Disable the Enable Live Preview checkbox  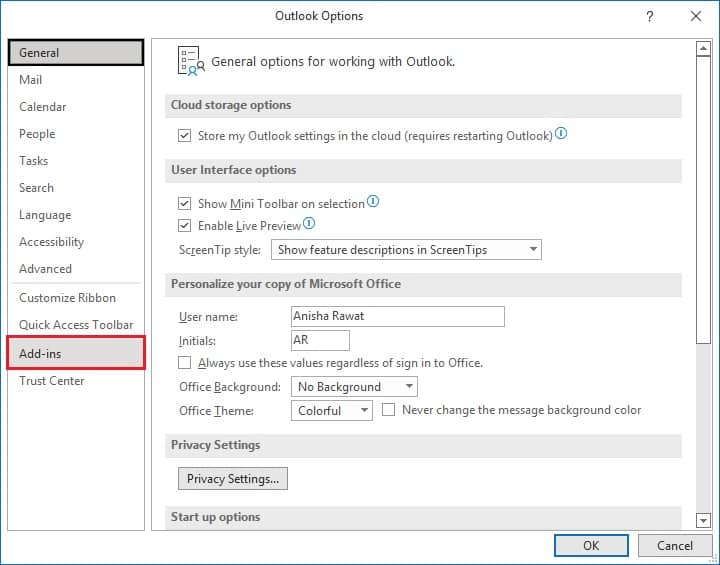pyautogui.click(x=185, y=226)
